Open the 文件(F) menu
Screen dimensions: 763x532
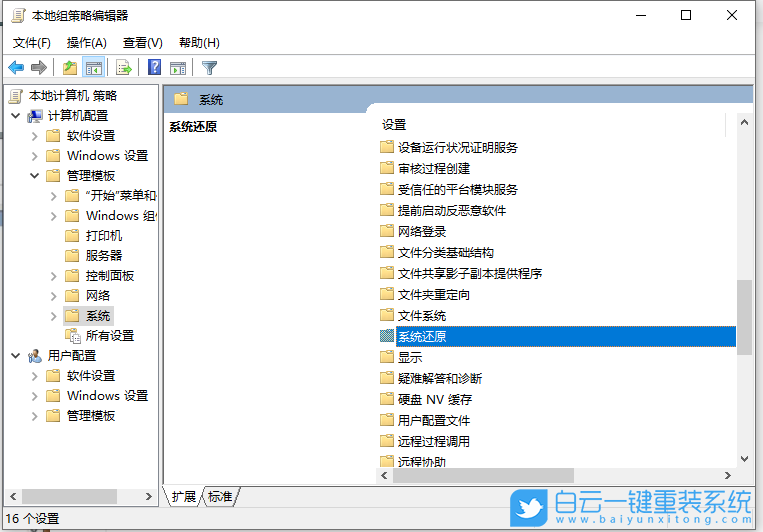(x=32, y=43)
